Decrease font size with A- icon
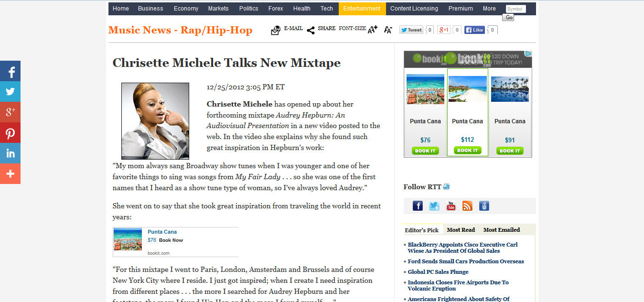 tap(388, 30)
